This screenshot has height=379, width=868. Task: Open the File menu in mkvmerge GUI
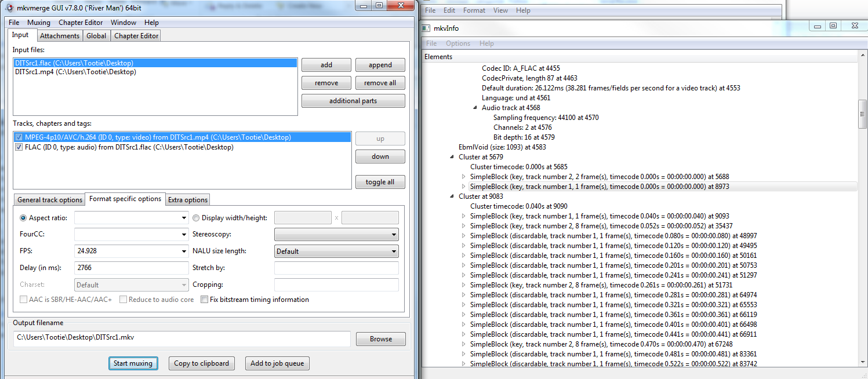(14, 23)
